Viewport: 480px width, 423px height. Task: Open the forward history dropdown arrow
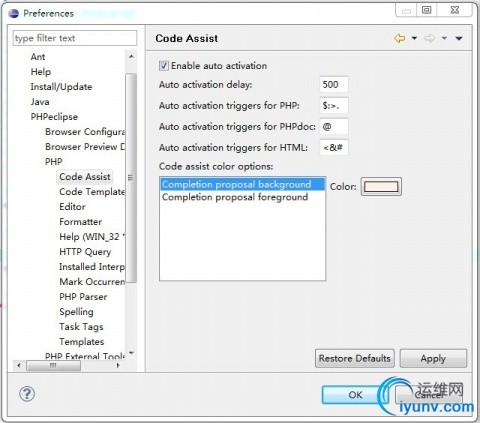pos(444,38)
